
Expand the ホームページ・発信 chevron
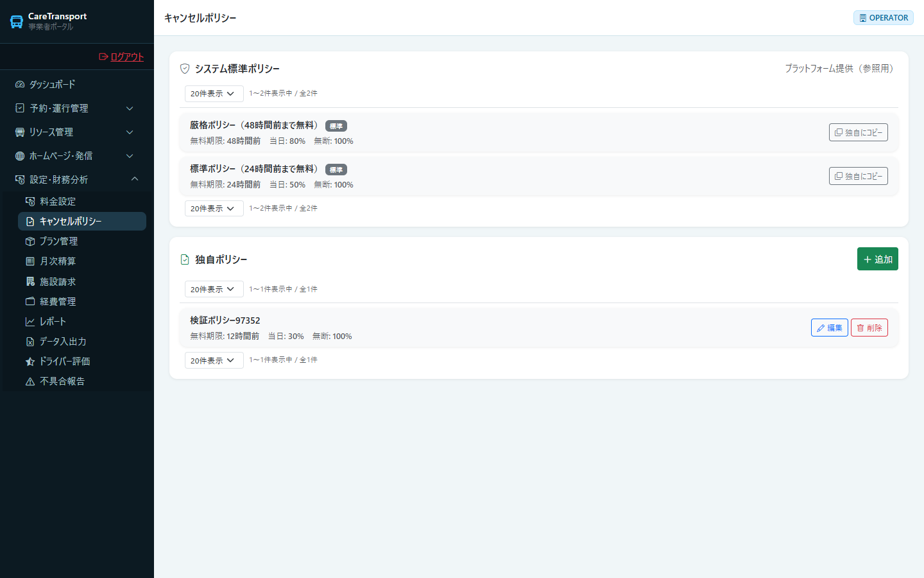(130, 156)
